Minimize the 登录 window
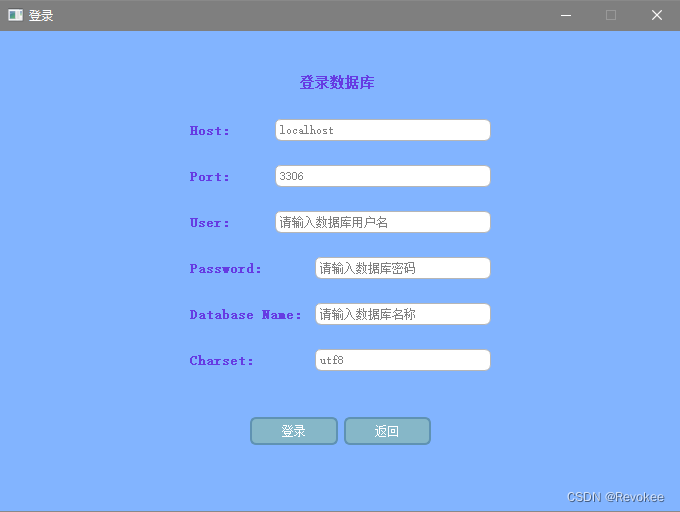 (x=566, y=15)
